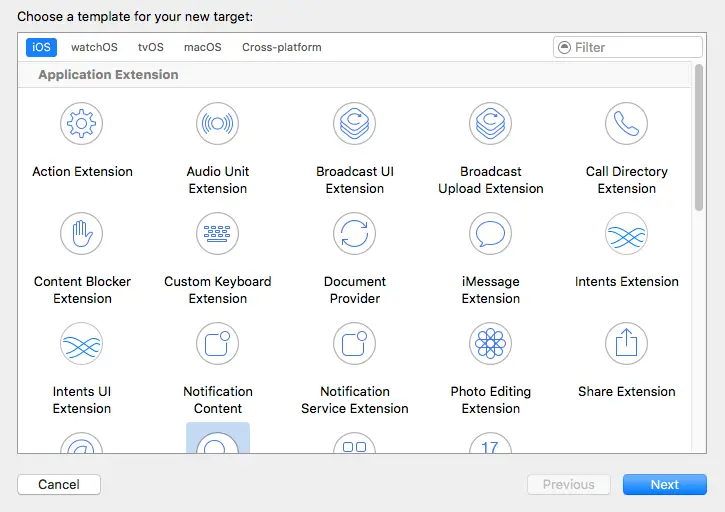The height and width of the screenshot is (512, 725).
Task: Click the Call Directory Extension phone icon
Action: (626, 124)
